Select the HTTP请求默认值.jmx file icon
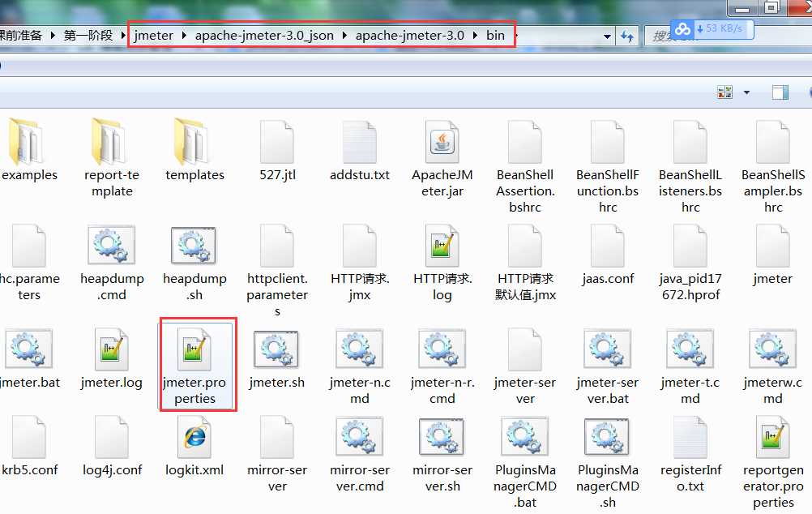The width and height of the screenshot is (812, 514). tap(525, 246)
